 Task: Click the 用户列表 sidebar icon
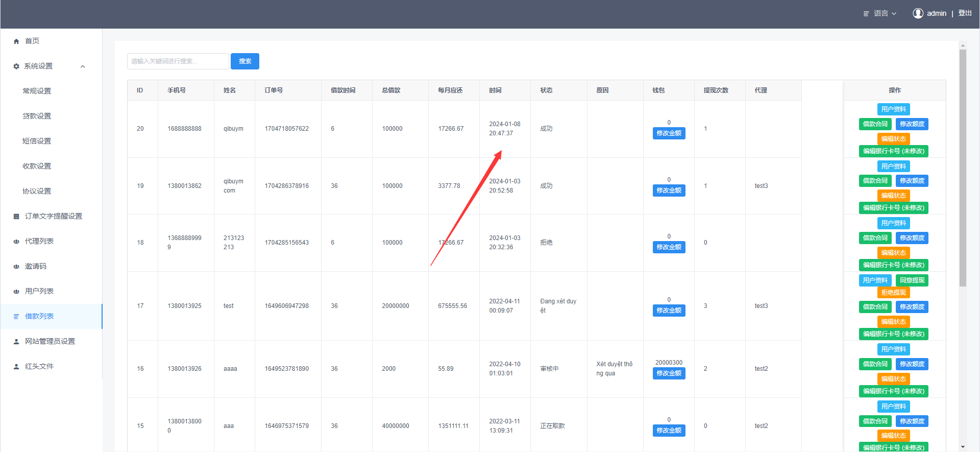[16, 292]
